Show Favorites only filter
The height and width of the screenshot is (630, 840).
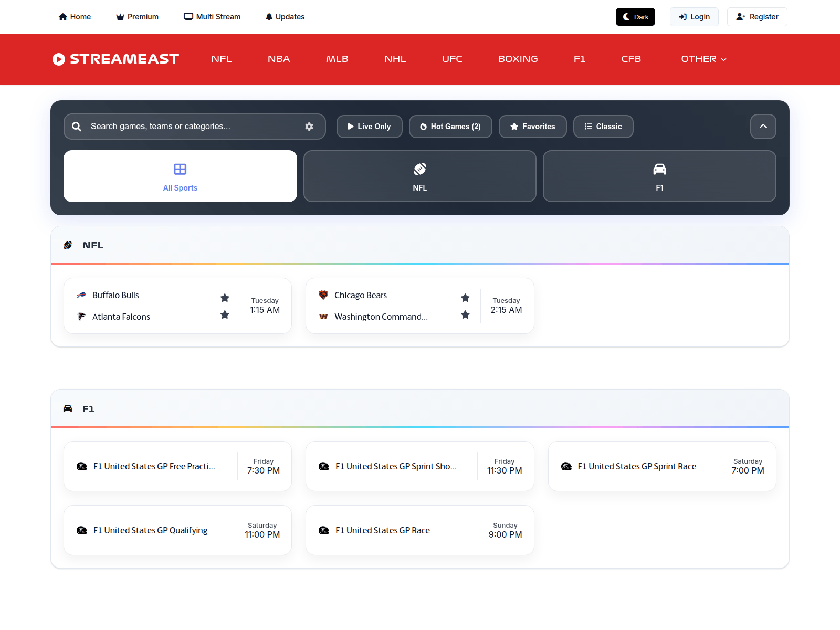(533, 127)
